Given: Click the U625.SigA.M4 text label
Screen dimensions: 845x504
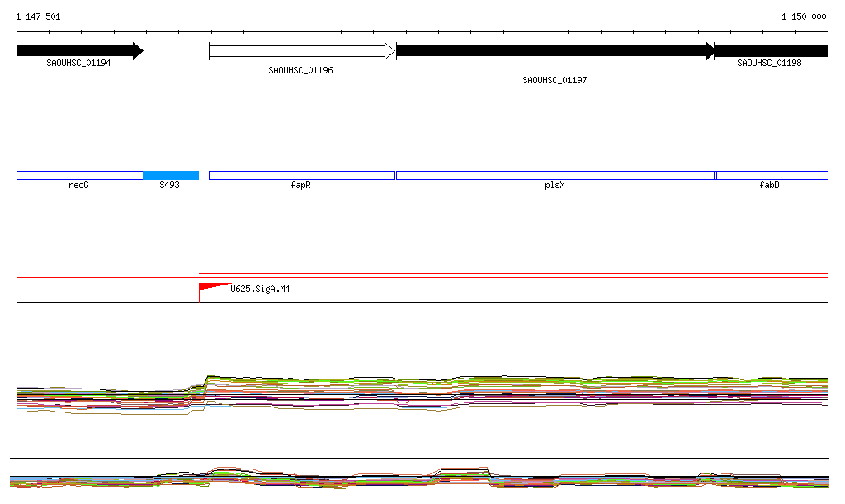Looking at the screenshot, I should [260, 290].
